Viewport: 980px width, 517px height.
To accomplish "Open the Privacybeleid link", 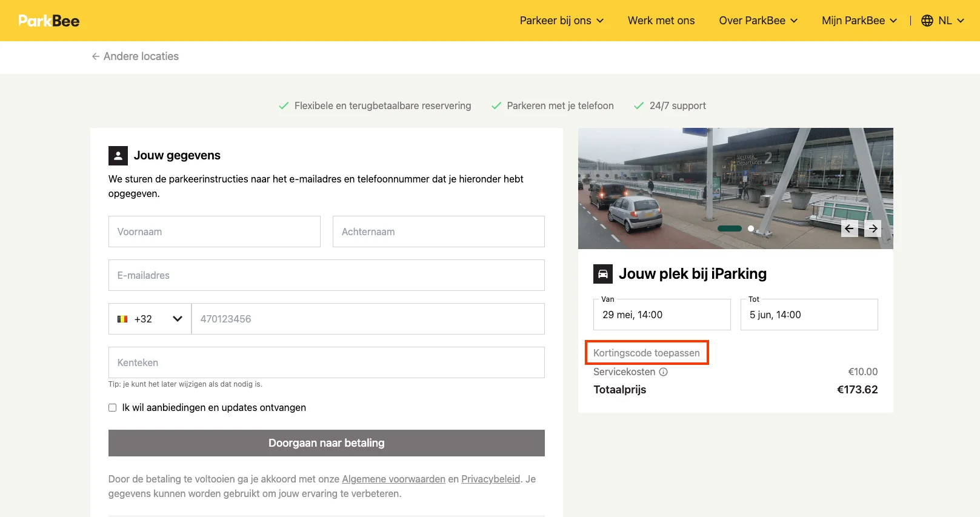I will point(491,479).
